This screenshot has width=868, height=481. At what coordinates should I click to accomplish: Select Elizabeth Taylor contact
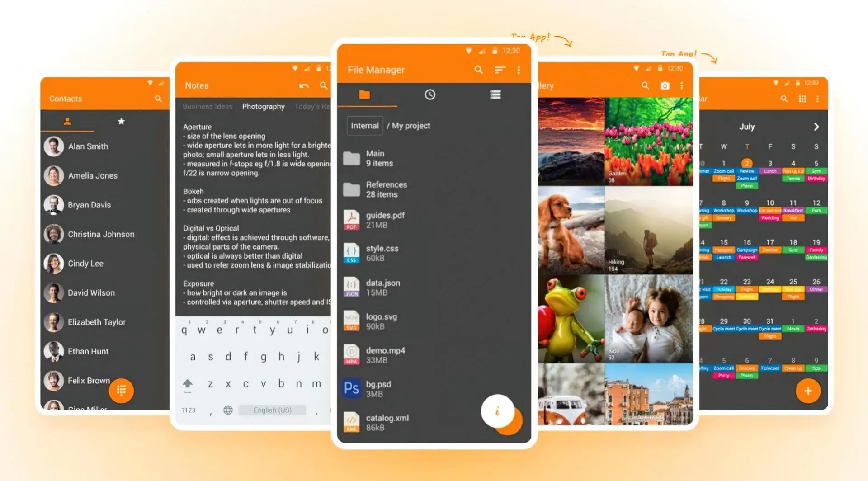tap(105, 322)
